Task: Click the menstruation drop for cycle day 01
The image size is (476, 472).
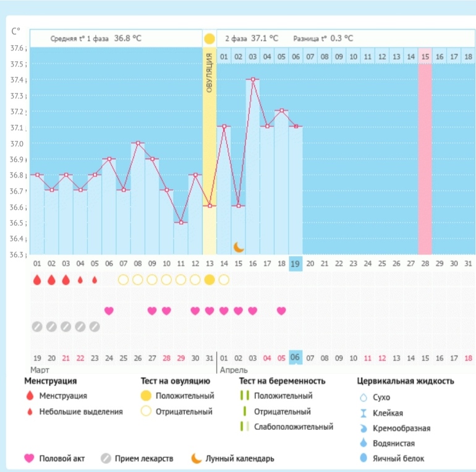Action: point(37,280)
